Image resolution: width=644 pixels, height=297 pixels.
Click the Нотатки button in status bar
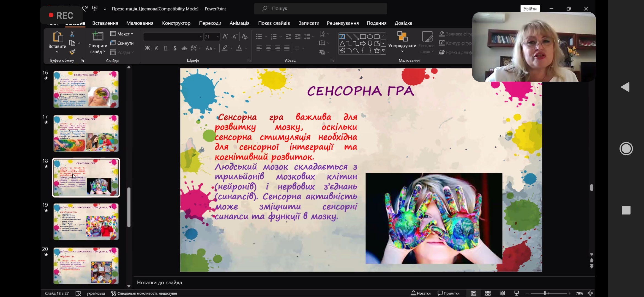pos(421,293)
